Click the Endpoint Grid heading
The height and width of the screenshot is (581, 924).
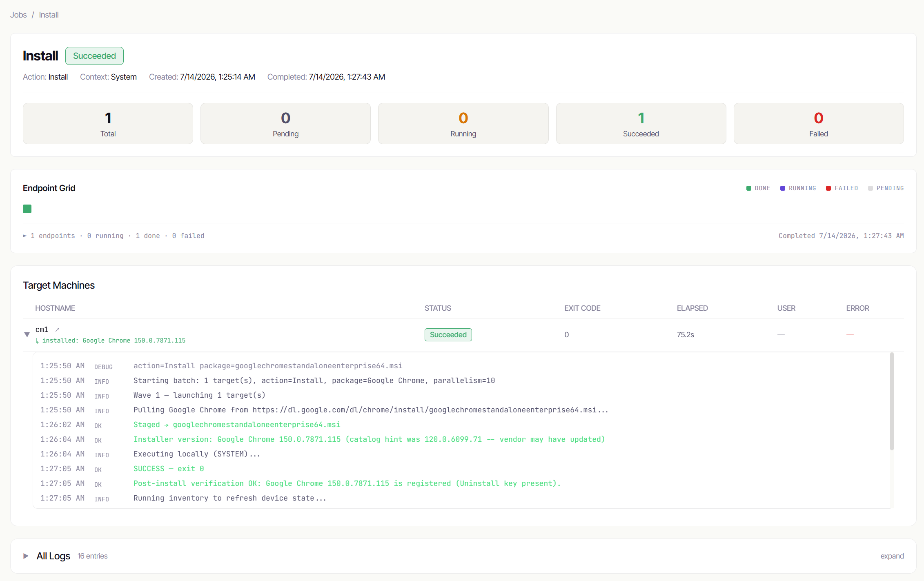[x=49, y=188]
